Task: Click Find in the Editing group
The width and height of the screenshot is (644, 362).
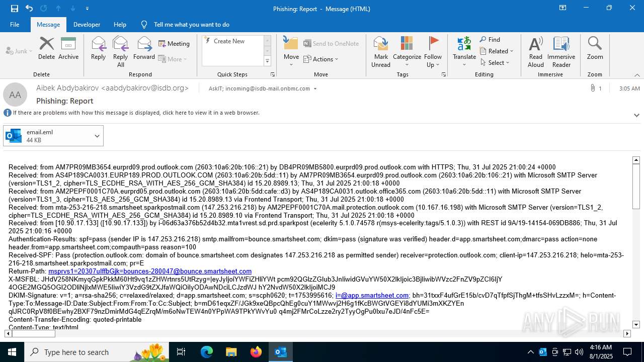Action: click(x=490, y=40)
